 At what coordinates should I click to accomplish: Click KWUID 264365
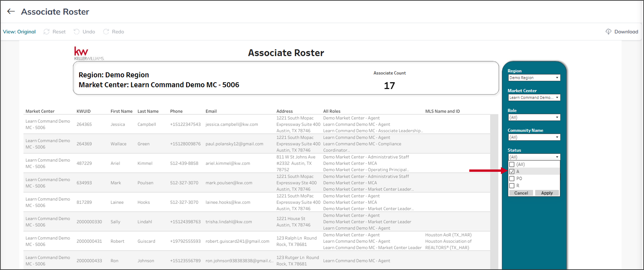point(84,124)
